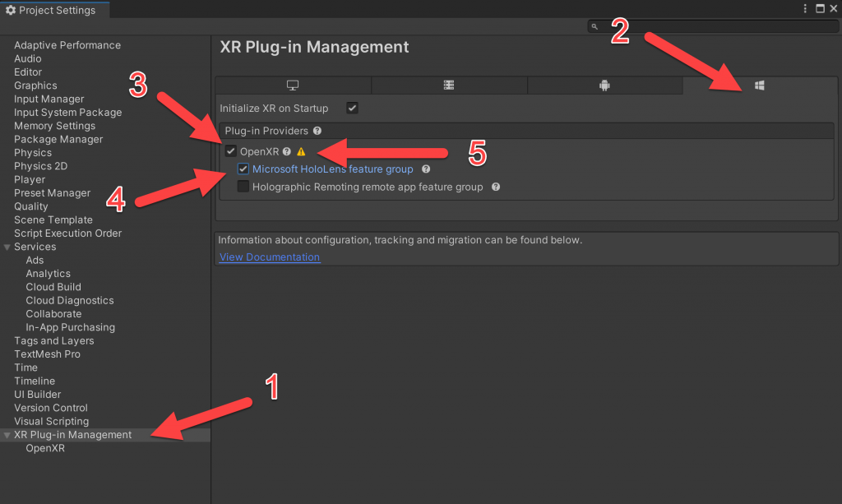
Task: Select TextMesh Pro settings
Action: [47, 354]
